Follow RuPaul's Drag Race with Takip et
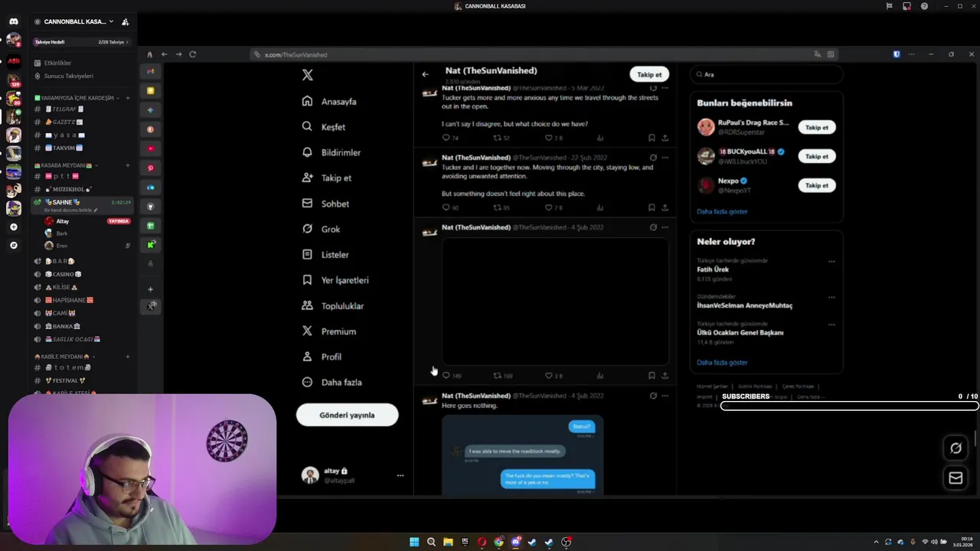 [817, 128]
